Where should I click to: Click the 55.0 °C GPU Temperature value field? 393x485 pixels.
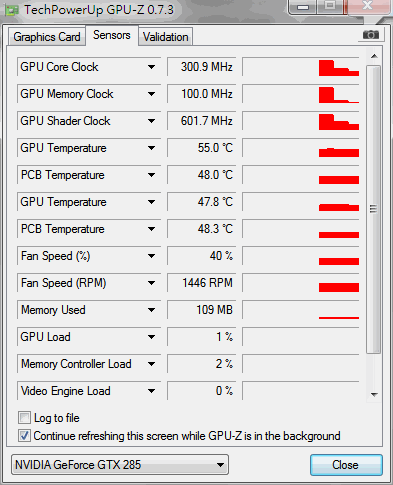tap(202, 148)
